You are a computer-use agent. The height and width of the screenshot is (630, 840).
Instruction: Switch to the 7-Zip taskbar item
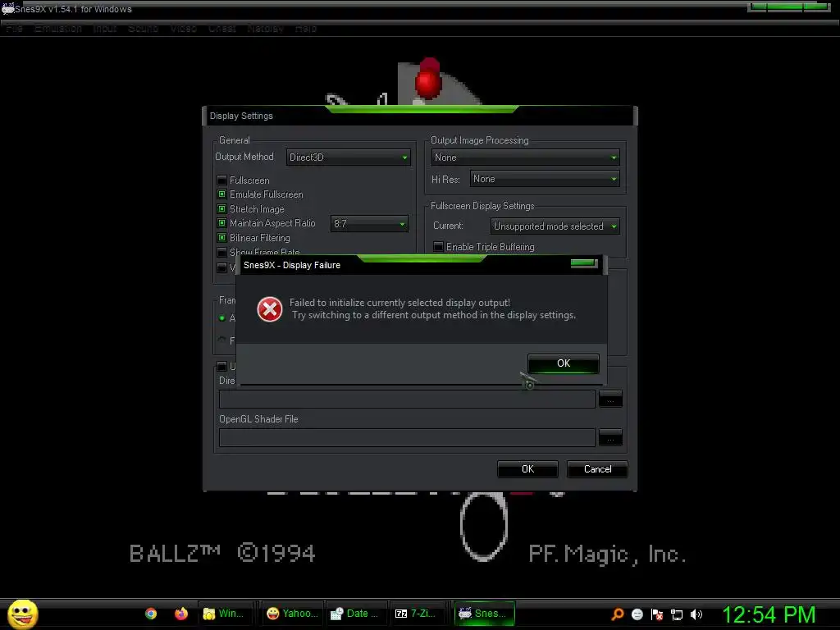point(416,614)
